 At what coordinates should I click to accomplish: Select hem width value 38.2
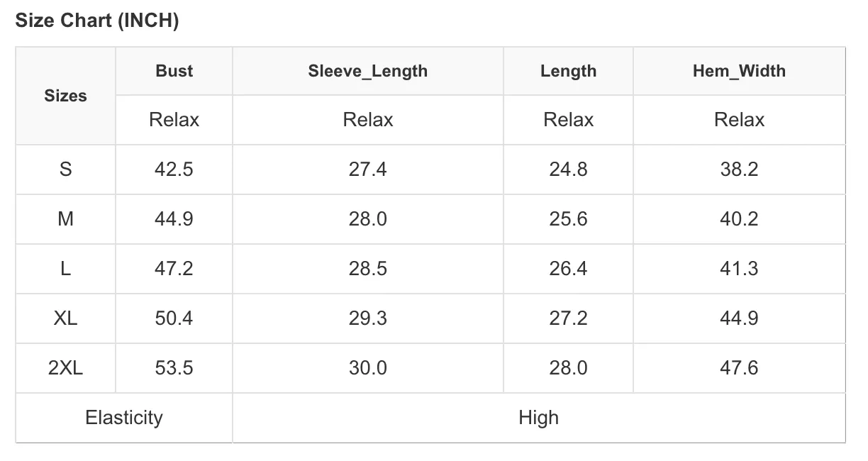739,170
